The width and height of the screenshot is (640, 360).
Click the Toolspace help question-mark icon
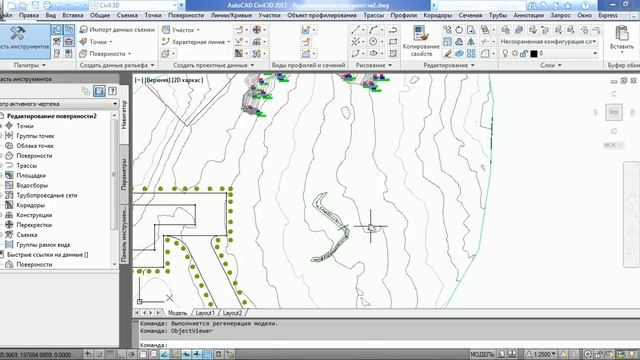(x=112, y=91)
